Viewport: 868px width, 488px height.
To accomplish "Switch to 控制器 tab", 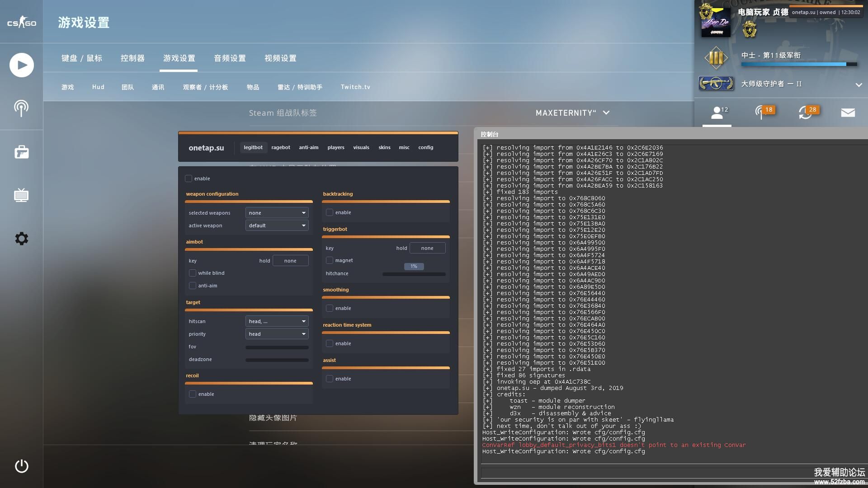I will pos(132,58).
